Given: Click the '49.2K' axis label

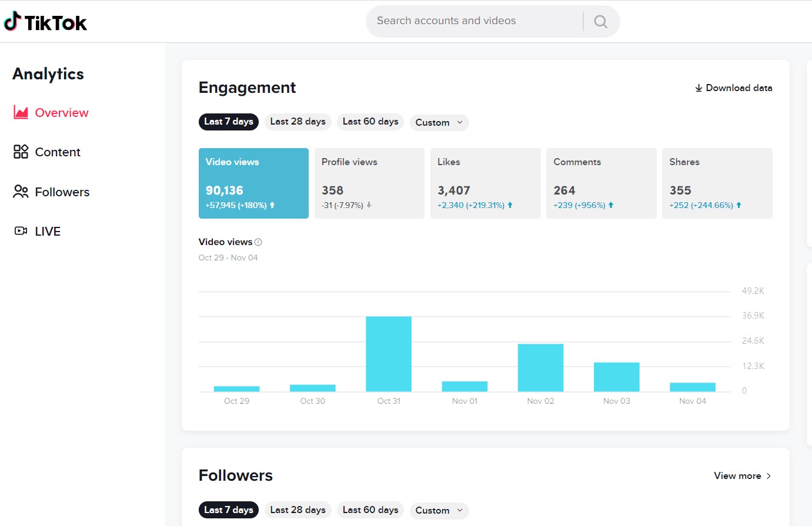Looking at the screenshot, I should [753, 291].
